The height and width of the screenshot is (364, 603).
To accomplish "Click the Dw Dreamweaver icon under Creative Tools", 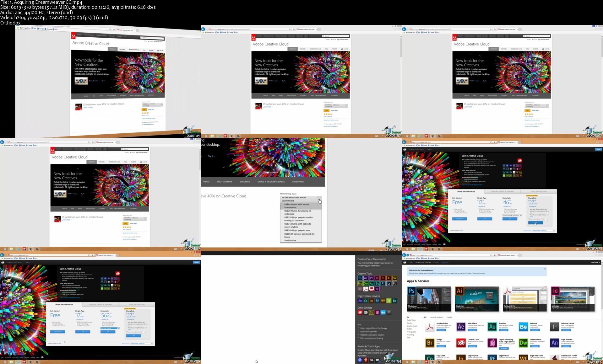I will tap(366, 283).
